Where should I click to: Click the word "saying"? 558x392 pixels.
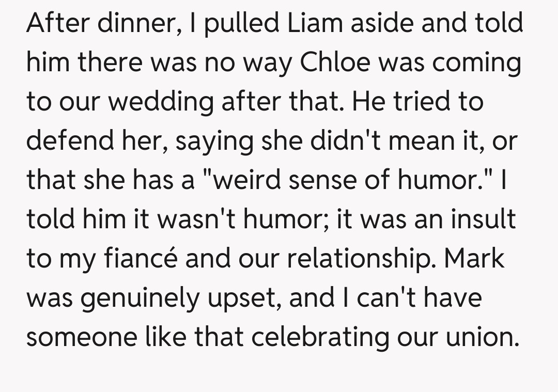pos(215,141)
